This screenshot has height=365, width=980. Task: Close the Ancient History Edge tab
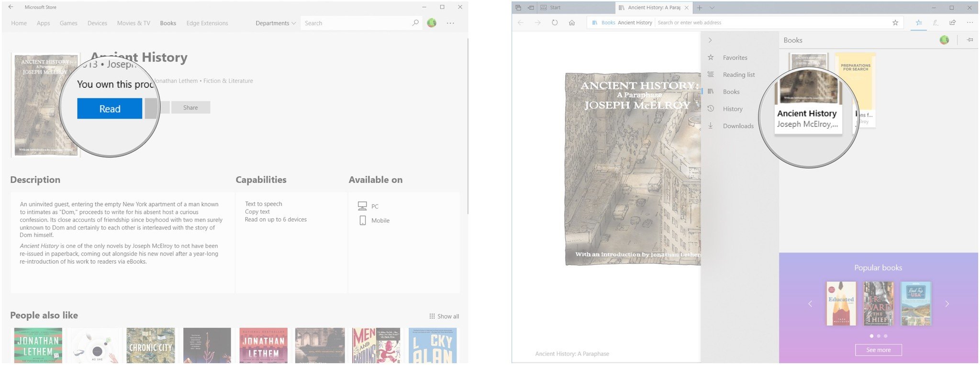[687, 8]
